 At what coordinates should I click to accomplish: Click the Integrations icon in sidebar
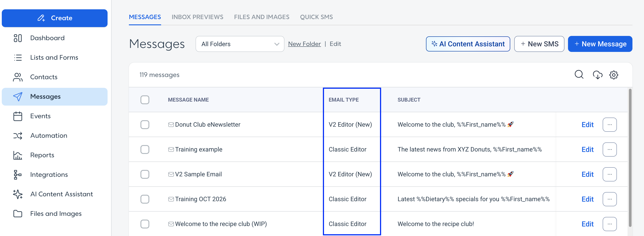(x=18, y=175)
